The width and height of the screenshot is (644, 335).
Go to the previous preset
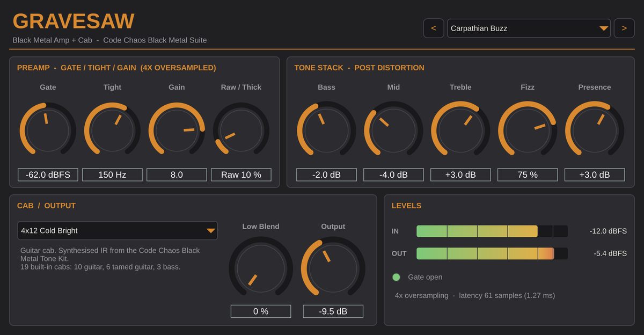tap(434, 28)
